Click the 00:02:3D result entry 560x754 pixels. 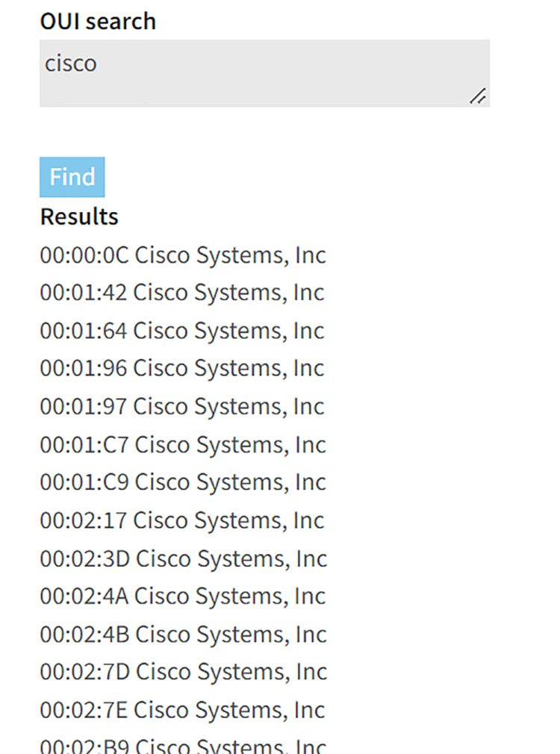tap(184, 558)
